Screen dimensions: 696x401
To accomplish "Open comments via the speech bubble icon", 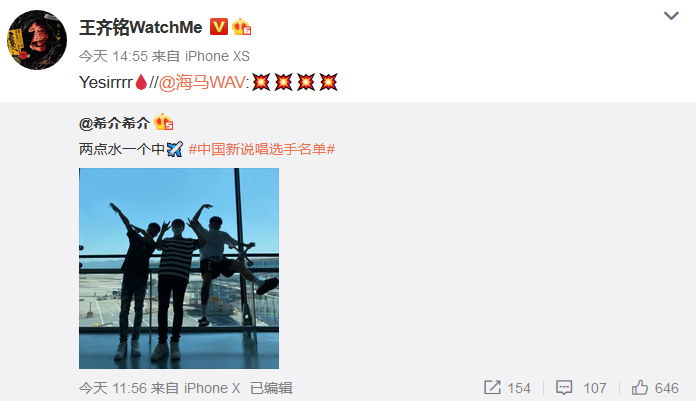I will 564,388.
